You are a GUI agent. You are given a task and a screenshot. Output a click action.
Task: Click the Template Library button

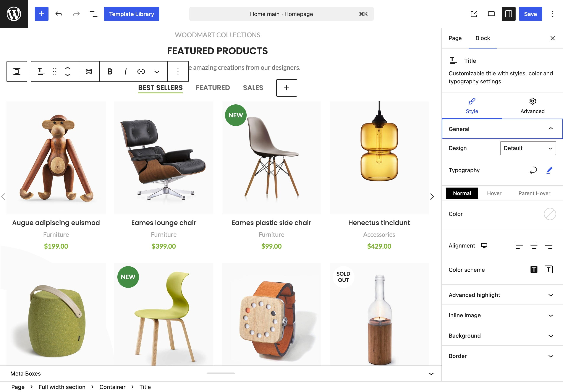click(x=131, y=14)
